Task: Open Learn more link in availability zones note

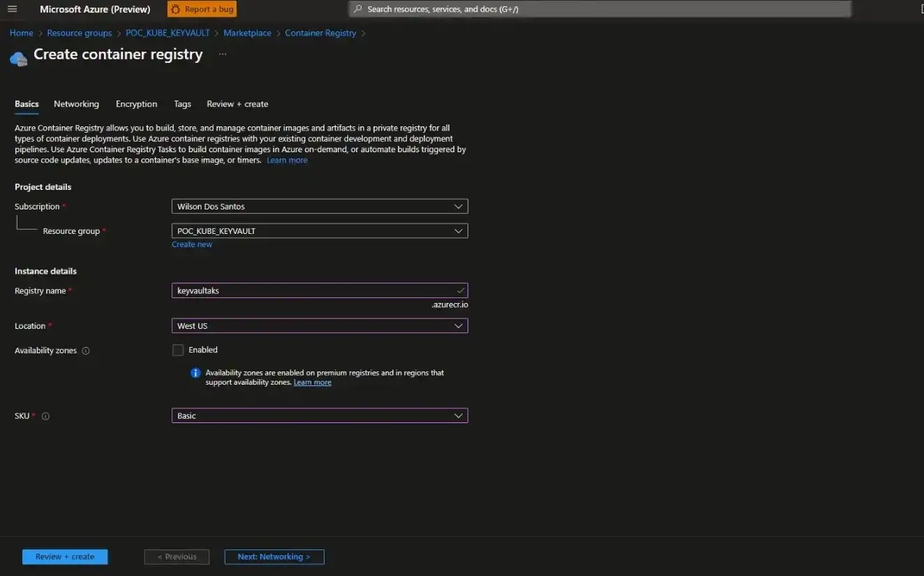Action: tap(313, 383)
